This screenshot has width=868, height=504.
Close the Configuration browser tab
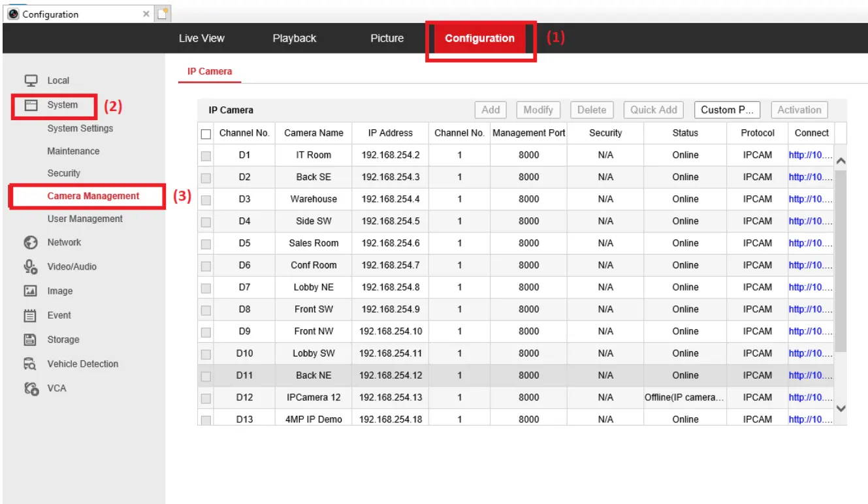click(x=146, y=14)
